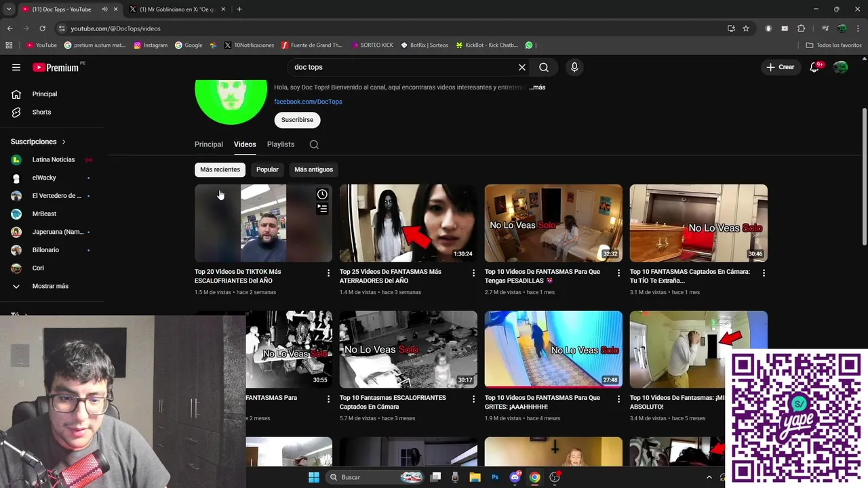
Task: Show hidden system tray icons
Action: pyautogui.click(x=709, y=477)
